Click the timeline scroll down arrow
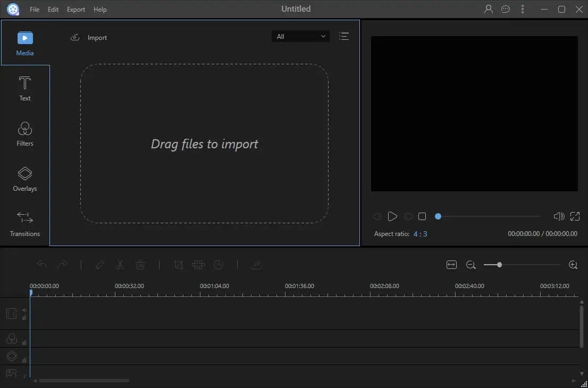Screen dimensions: 588x388 click(x=582, y=374)
